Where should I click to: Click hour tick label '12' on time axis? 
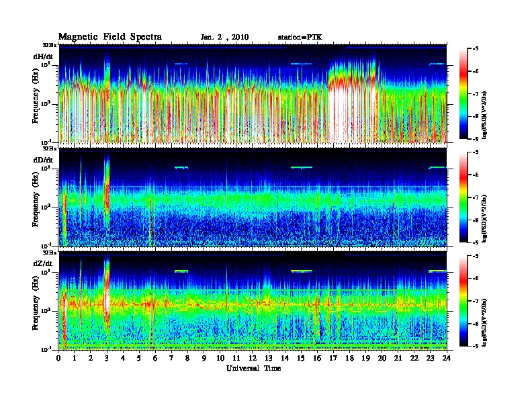tap(253, 359)
